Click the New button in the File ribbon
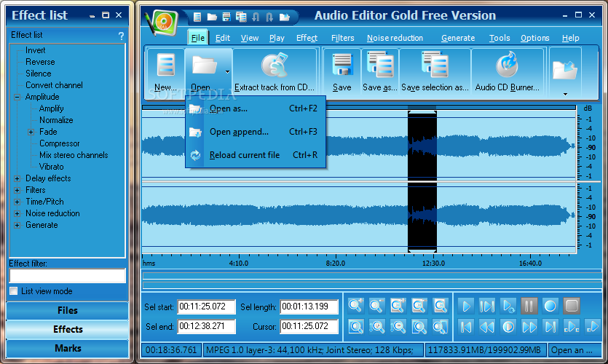 pos(165,73)
